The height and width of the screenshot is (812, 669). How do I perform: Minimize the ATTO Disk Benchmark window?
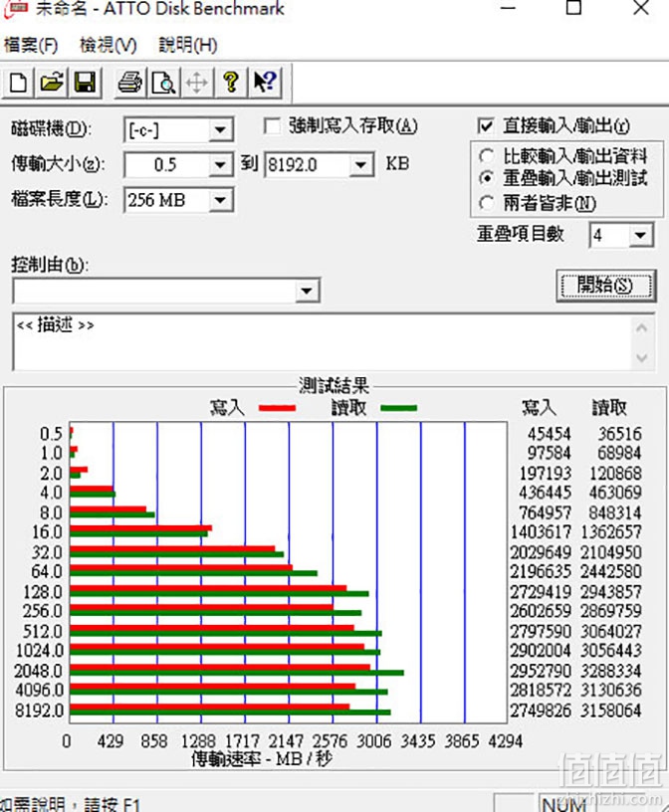click(509, 8)
